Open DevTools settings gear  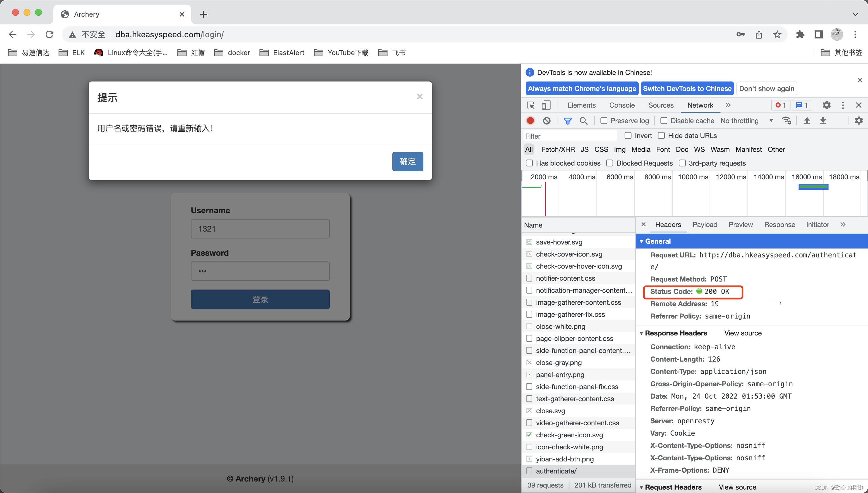coord(826,105)
